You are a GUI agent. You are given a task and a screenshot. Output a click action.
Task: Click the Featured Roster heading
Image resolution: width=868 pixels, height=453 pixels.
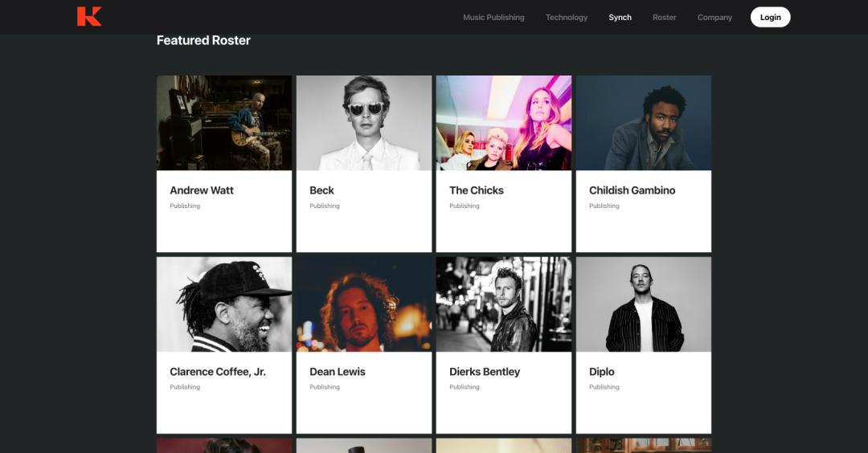[203, 40]
